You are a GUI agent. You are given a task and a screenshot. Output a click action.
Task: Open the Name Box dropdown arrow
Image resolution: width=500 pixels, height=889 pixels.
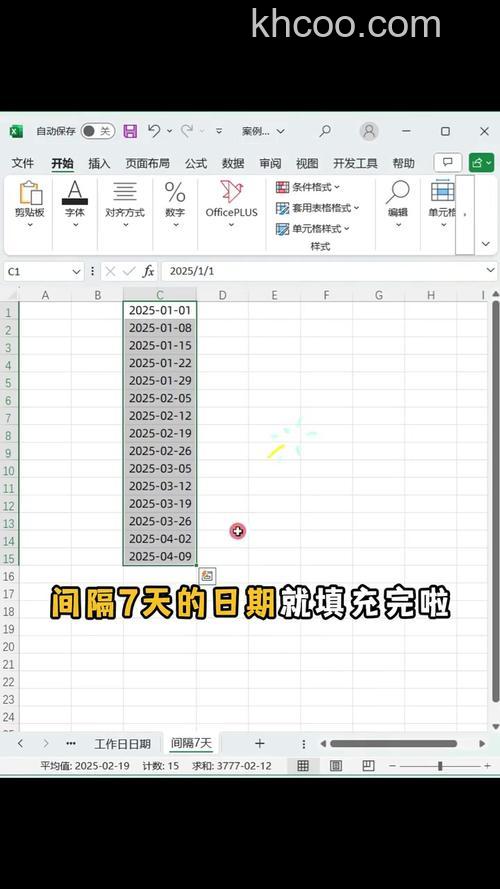coord(77,272)
